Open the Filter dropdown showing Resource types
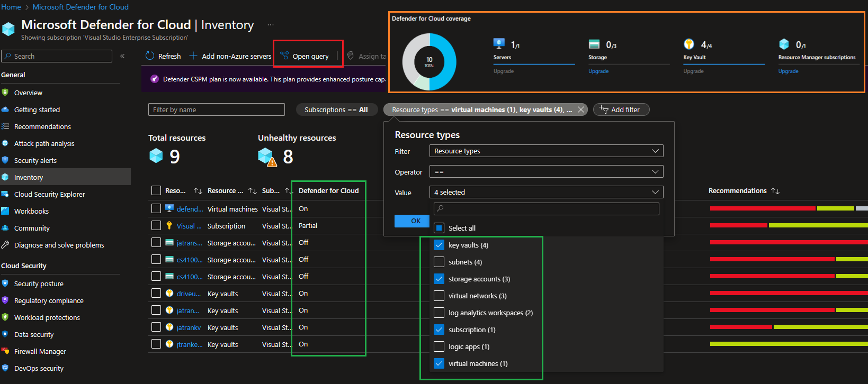The width and height of the screenshot is (868, 384). point(546,151)
